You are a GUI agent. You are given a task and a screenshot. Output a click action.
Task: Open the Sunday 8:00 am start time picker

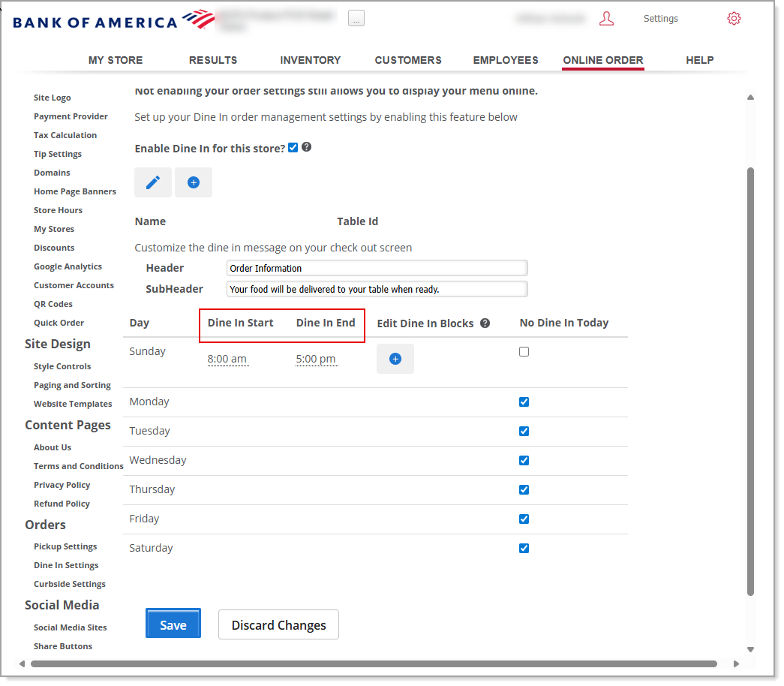pos(227,359)
